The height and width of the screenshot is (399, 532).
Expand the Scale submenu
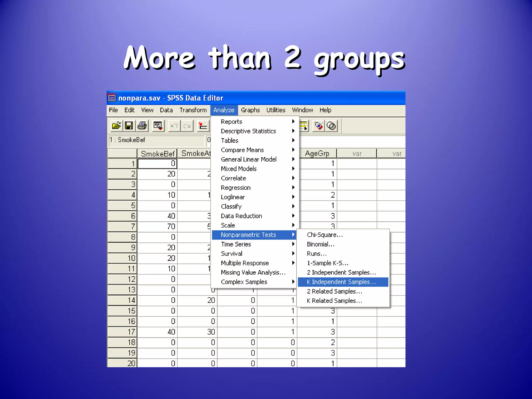(255, 225)
